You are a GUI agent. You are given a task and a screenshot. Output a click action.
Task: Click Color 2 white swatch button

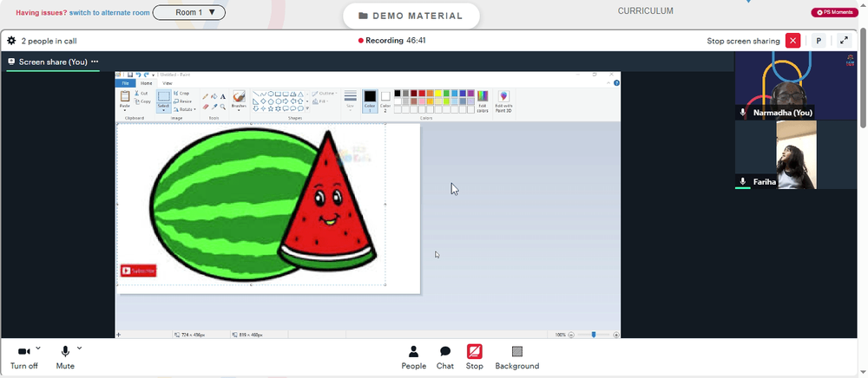tap(385, 101)
